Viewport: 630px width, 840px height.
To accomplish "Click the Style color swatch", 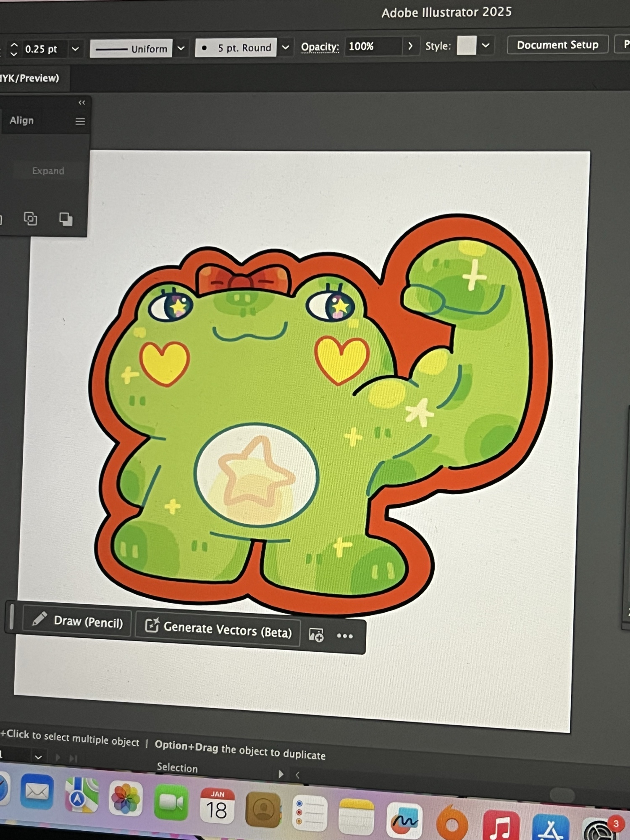I will click(x=466, y=45).
